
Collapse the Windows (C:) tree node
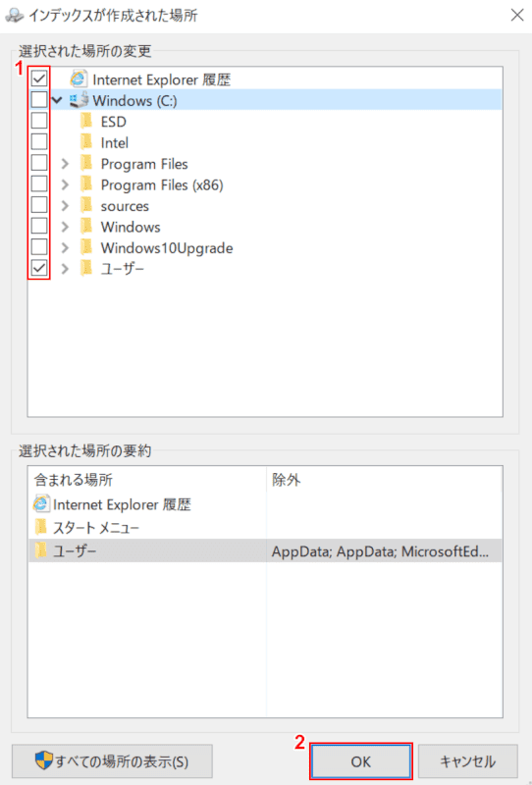tap(58, 100)
